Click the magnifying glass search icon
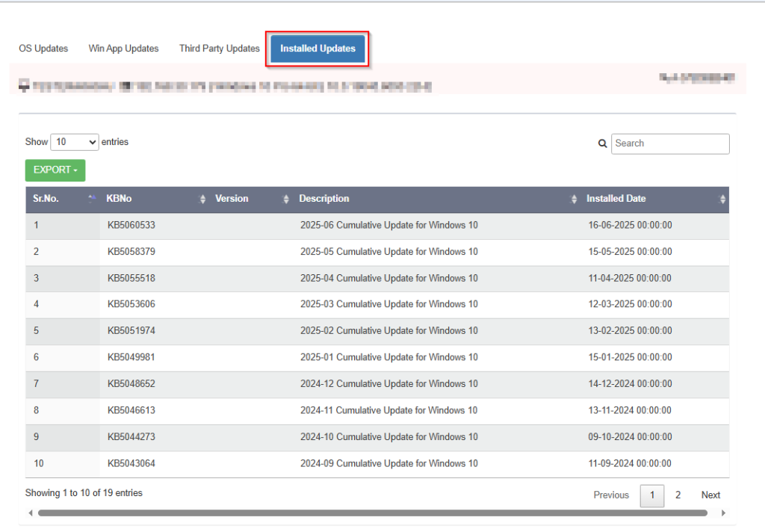765x532 pixels. point(603,143)
